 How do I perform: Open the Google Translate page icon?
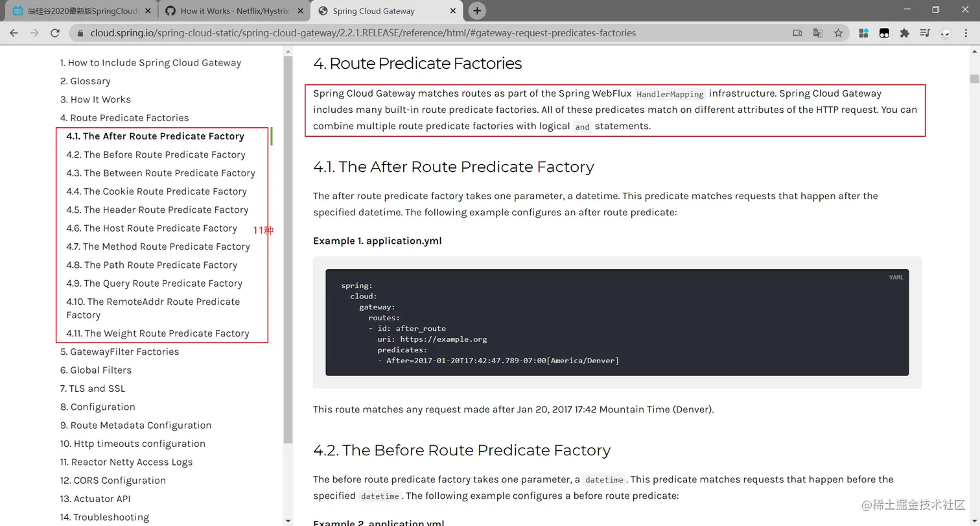coord(818,33)
